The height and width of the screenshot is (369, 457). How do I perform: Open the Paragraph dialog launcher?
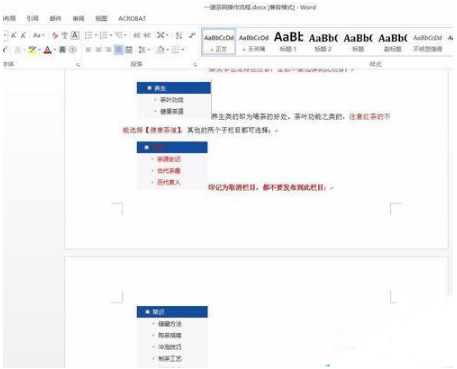click(195, 64)
